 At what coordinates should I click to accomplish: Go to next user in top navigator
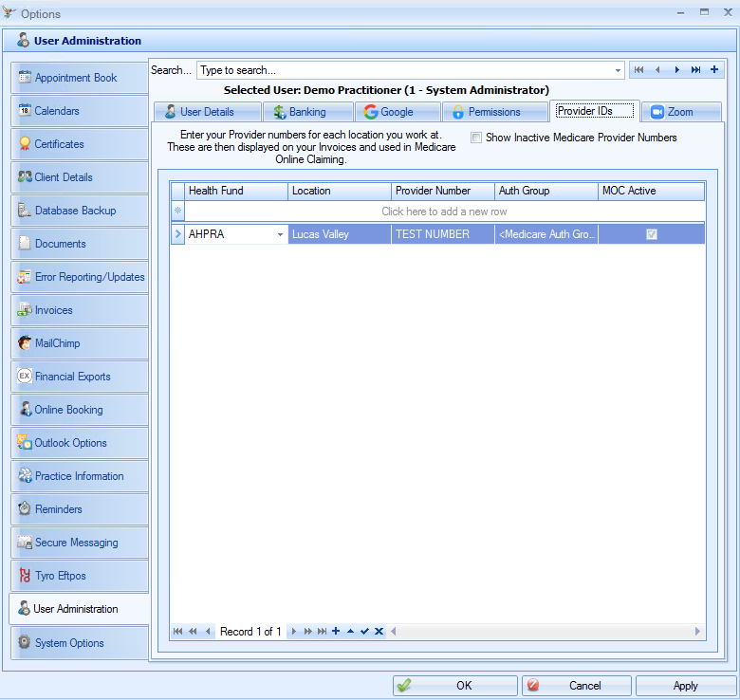[x=676, y=70]
